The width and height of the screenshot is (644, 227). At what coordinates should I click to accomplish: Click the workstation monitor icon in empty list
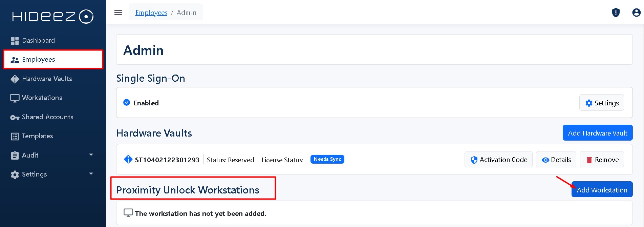click(128, 213)
